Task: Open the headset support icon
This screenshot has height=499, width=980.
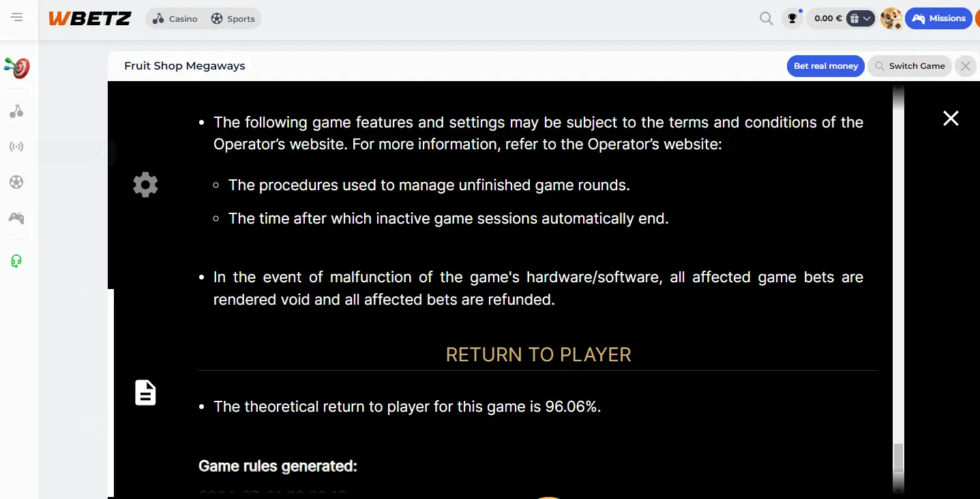Action: [17, 261]
